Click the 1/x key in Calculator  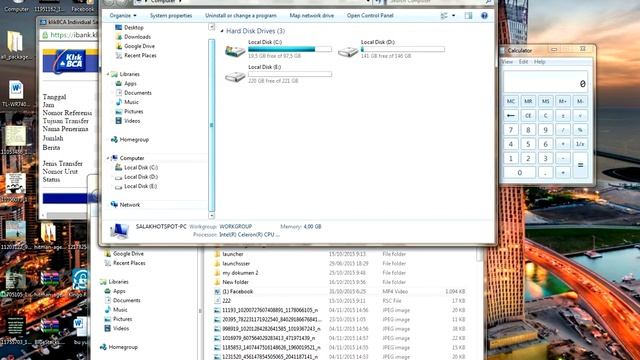coord(580,144)
